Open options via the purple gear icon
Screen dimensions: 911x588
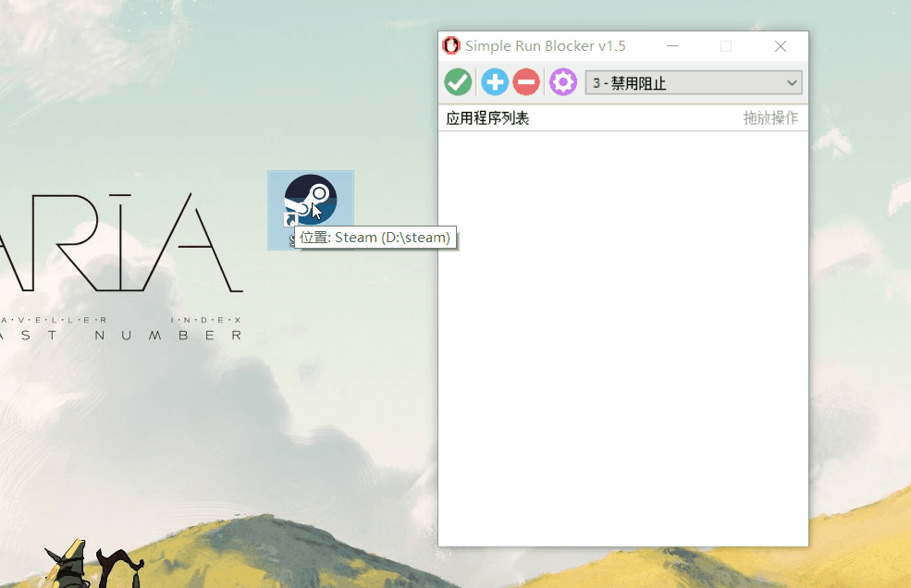tap(562, 82)
